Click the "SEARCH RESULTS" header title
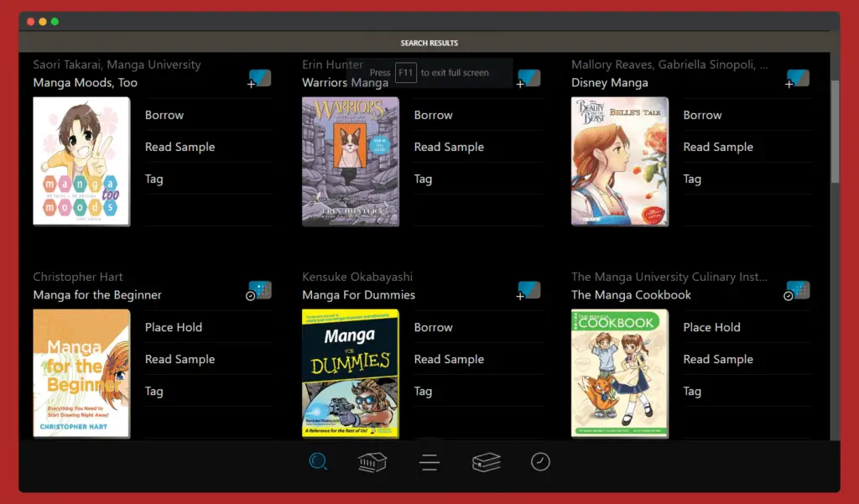The image size is (859, 504). click(x=429, y=43)
